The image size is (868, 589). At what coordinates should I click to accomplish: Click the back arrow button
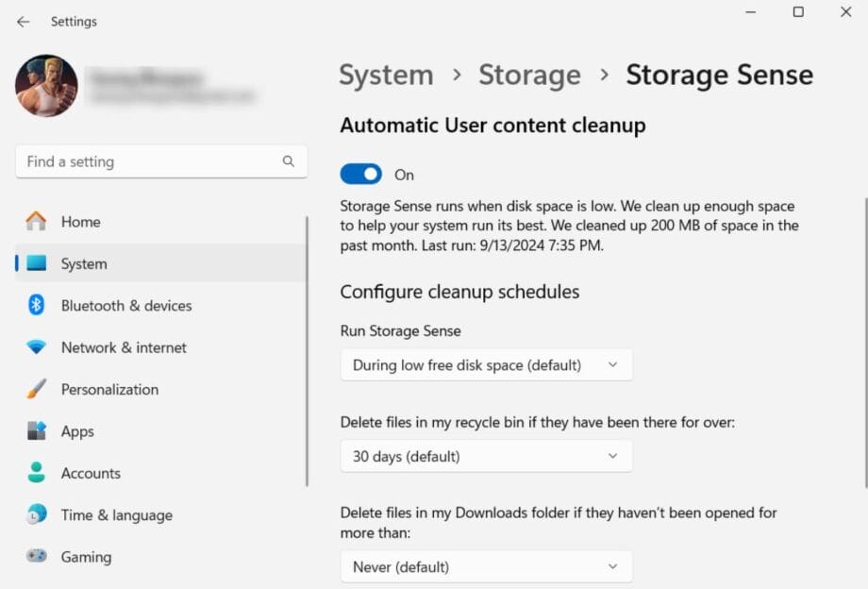[23, 22]
